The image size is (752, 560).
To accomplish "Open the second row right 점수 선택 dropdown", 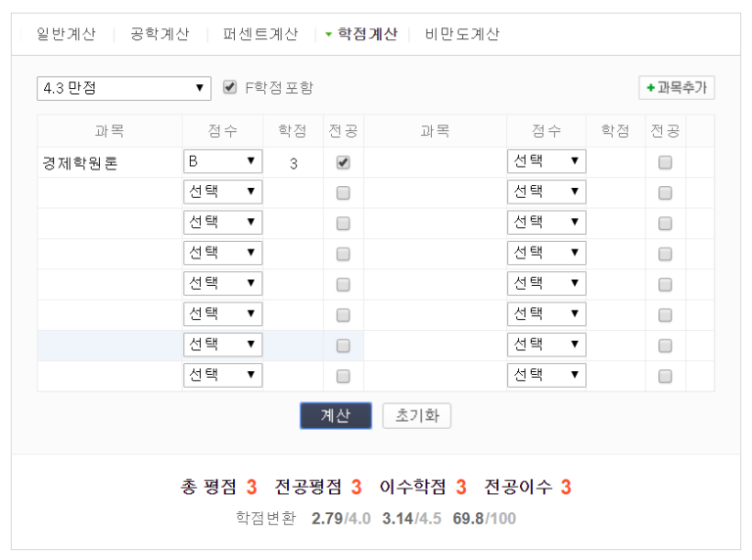I will coord(546,192).
